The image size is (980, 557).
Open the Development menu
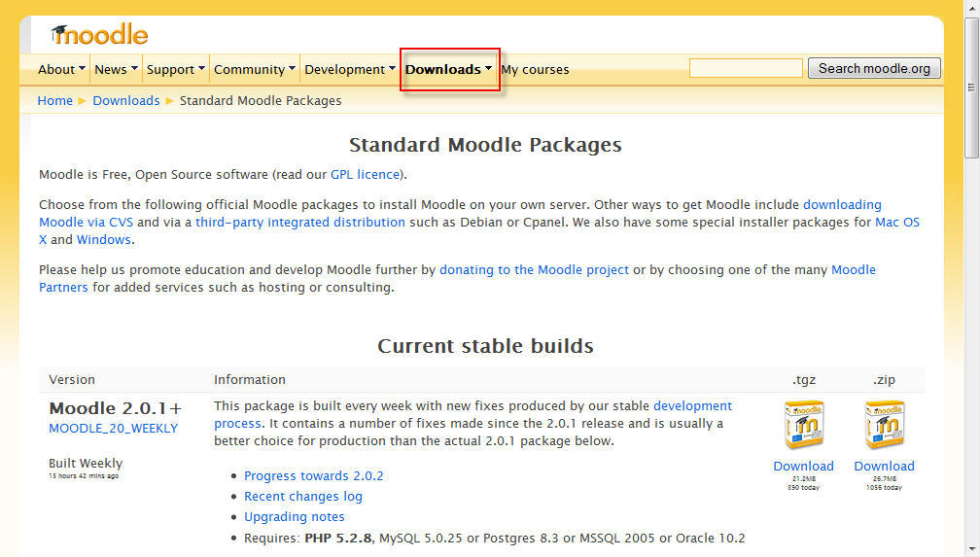pyautogui.click(x=349, y=69)
